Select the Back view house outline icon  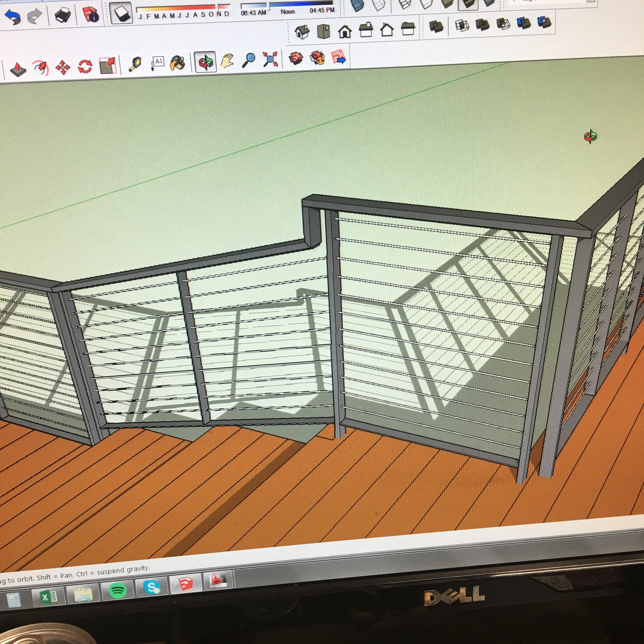click(x=387, y=30)
